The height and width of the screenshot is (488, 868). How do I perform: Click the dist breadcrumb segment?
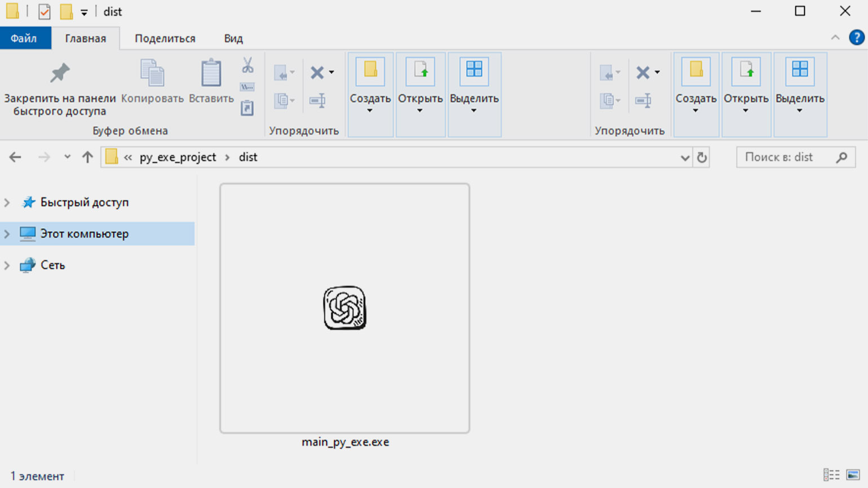(248, 157)
